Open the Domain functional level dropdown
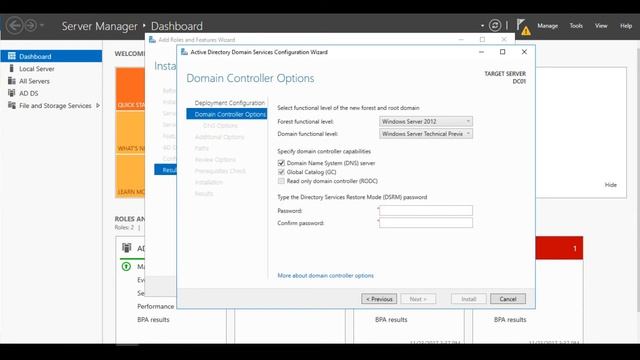640x360 pixels. [426, 133]
